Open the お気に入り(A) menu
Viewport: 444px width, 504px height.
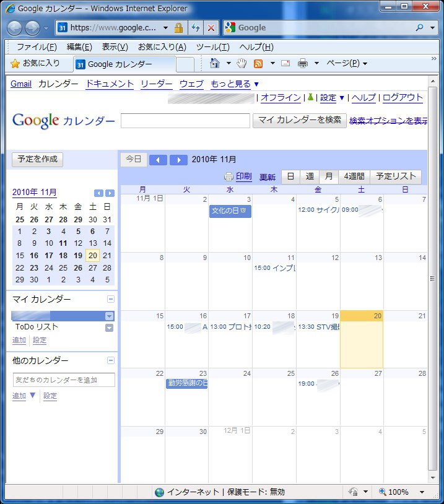point(162,47)
